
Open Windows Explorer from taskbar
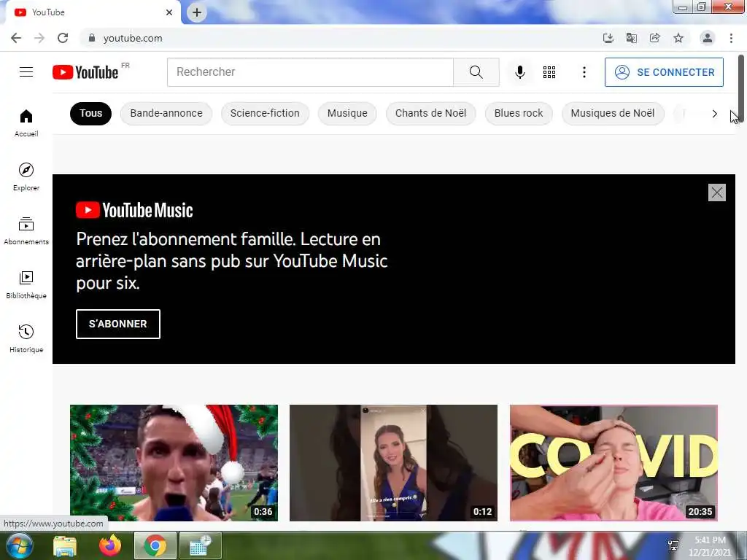(x=65, y=545)
